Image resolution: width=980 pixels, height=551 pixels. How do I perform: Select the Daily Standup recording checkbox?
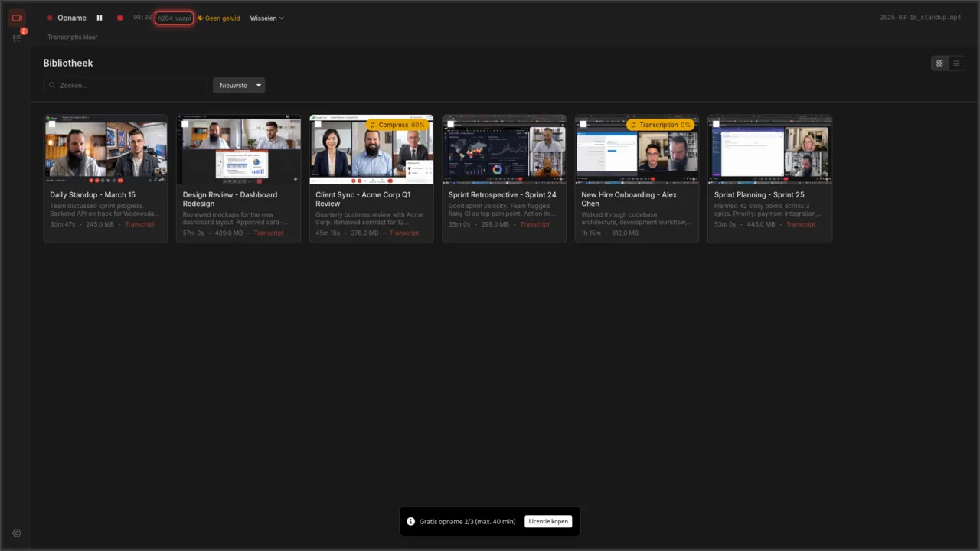click(x=52, y=123)
